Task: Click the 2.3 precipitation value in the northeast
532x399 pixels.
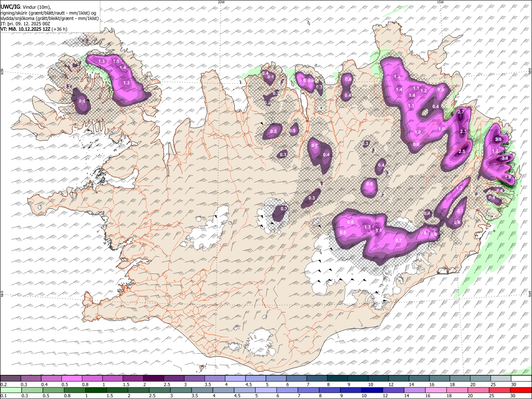Action: pyautogui.click(x=464, y=131)
